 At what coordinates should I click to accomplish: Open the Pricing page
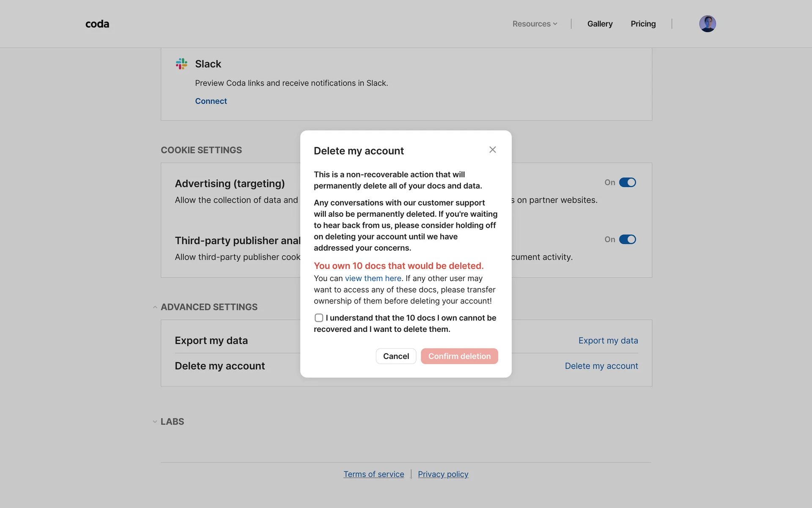tap(643, 24)
